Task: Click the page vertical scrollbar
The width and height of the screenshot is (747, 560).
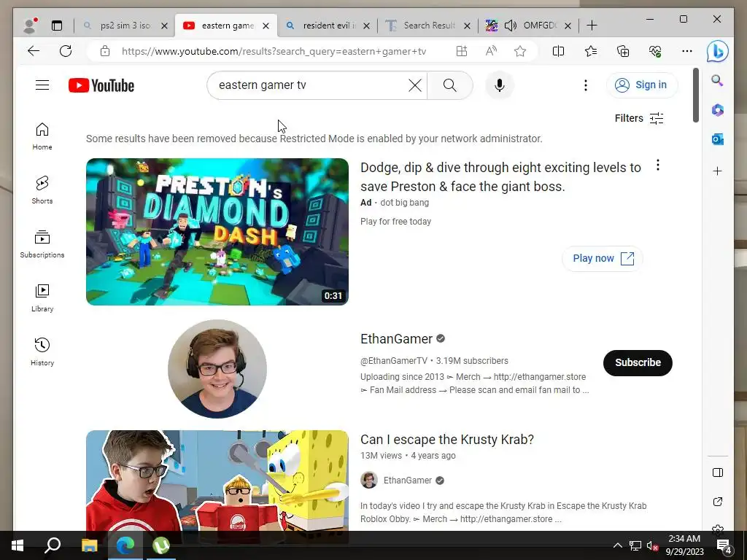Action: (695, 96)
